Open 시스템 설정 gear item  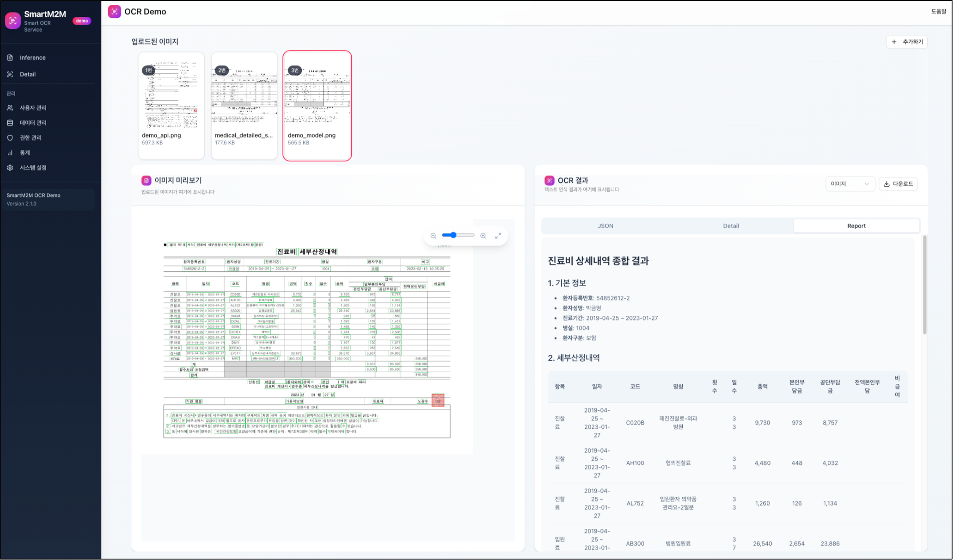(33, 168)
